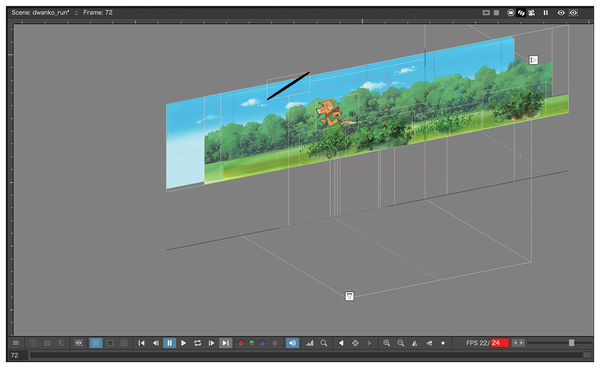
Task: Select the highlighted background mode button
Action: [96, 343]
